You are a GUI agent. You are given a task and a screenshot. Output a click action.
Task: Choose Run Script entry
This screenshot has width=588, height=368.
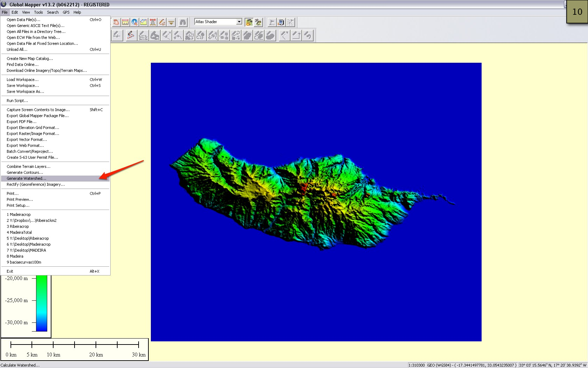pos(55,101)
